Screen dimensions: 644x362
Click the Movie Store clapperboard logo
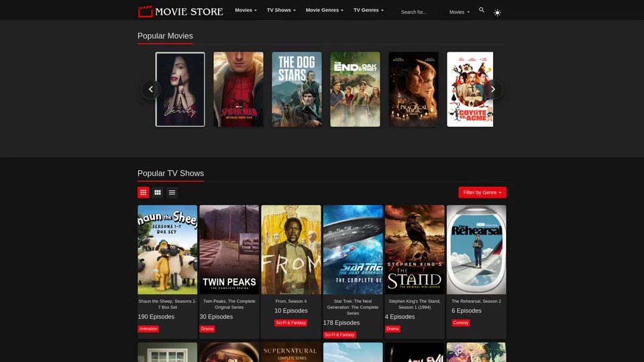point(180,11)
